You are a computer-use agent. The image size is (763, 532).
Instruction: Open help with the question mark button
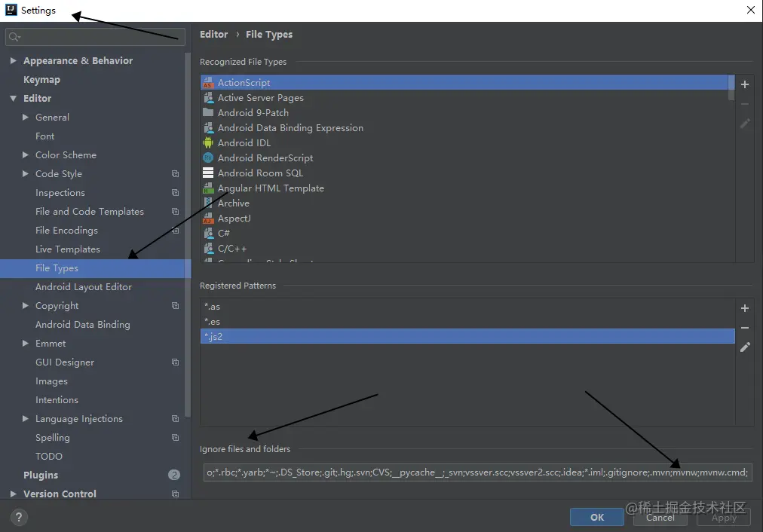[19, 518]
